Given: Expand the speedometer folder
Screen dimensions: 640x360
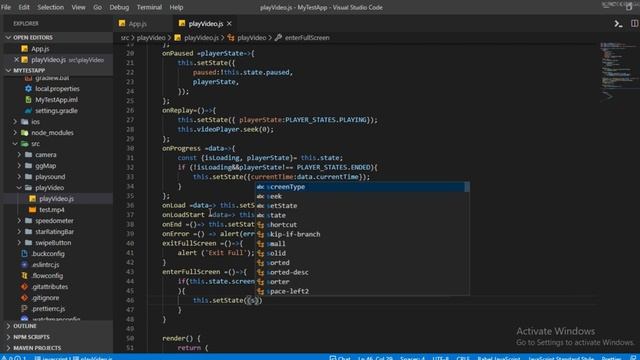Looking at the screenshot, I should (x=54, y=221).
